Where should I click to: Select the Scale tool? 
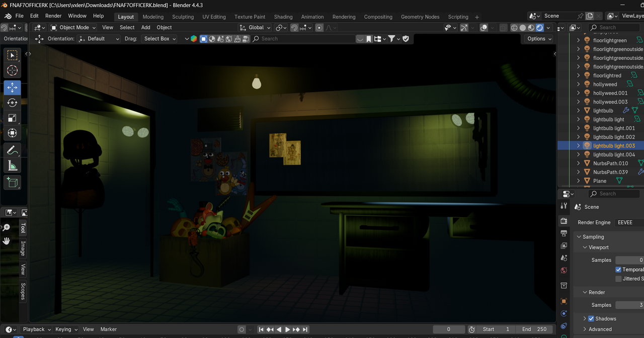pyautogui.click(x=13, y=118)
